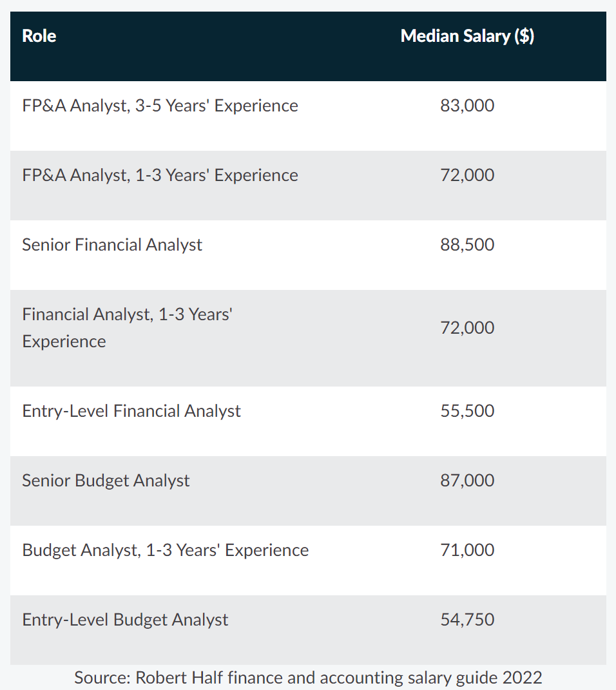616x690 pixels.
Task: Click the 55,500 salary value
Action: coord(467,411)
